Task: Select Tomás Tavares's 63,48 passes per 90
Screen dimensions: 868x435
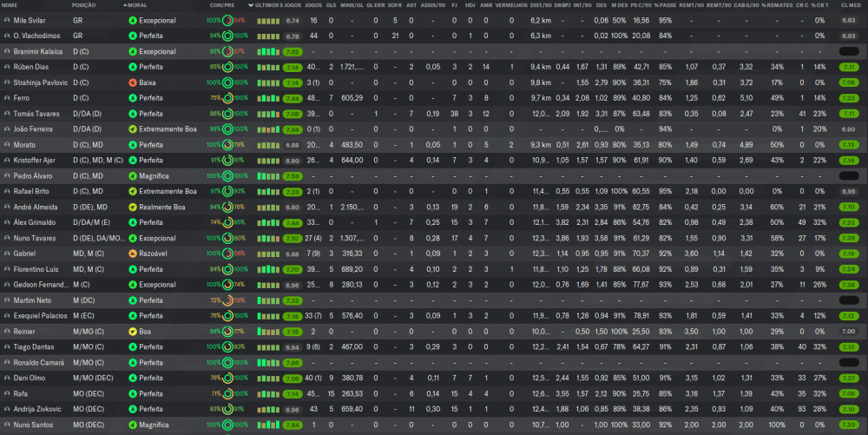Action: (x=641, y=114)
